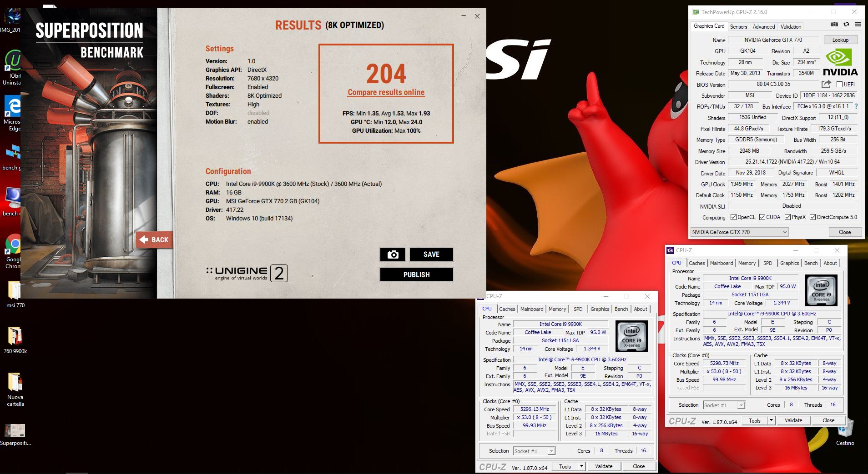The height and width of the screenshot is (474, 868).
Task: Open Socket #1 dropdown in right CPU-Z
Action: (x=724, y=405)
